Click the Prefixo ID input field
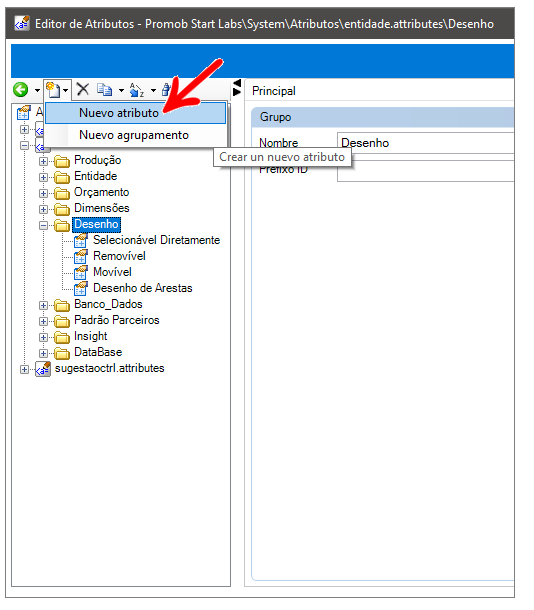Viewport: 534px width, 610px height. 426,171
